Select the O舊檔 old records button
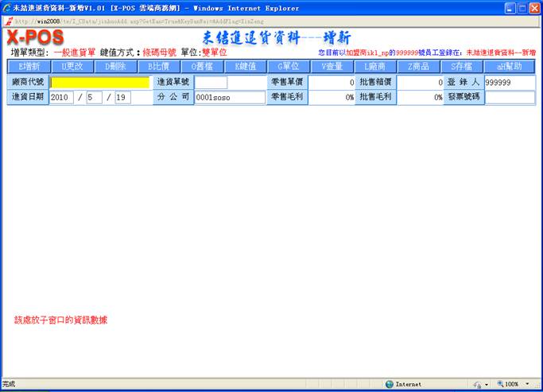 (202, 67)
